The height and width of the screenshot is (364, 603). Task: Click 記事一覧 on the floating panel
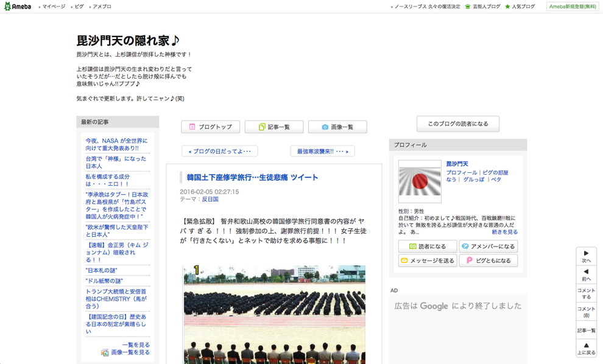586,331
